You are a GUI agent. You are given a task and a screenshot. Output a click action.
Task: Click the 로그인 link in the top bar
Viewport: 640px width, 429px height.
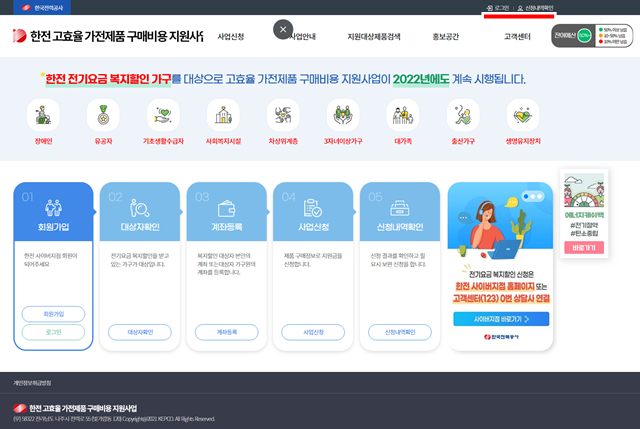(501, 8)
